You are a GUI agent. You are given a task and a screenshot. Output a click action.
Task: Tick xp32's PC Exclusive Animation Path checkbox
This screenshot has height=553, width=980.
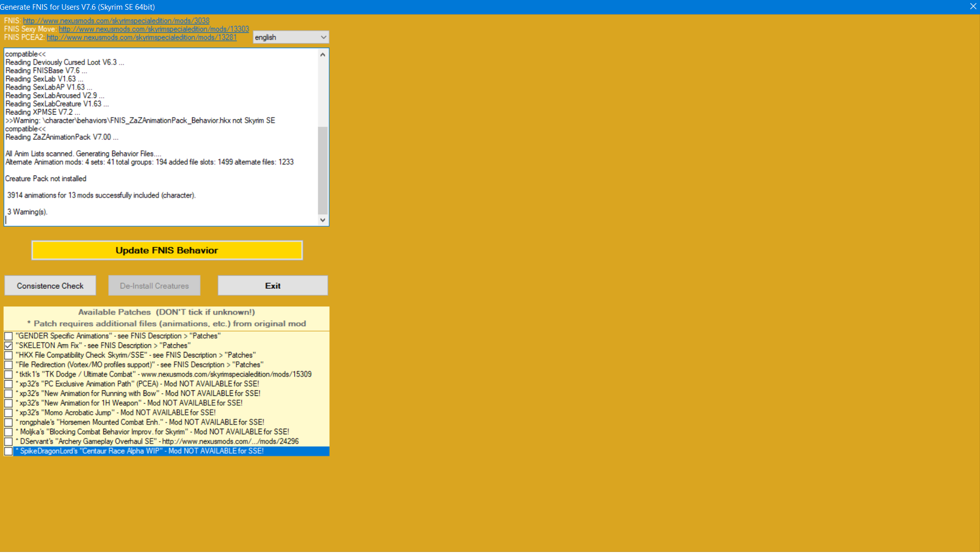tap(9, 385)
